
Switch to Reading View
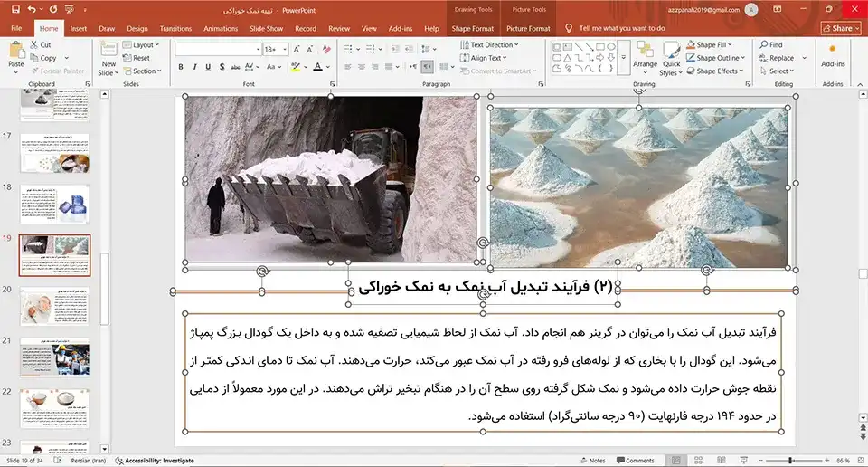coord(721,461)
